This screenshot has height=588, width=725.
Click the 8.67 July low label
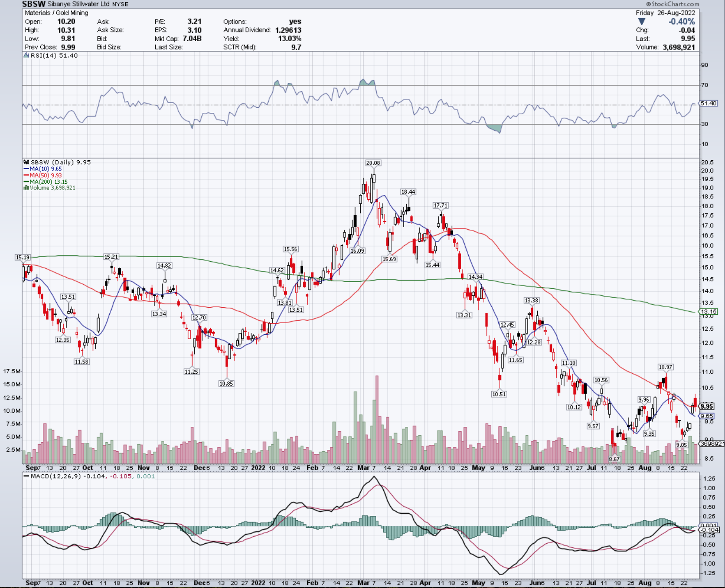614,459
